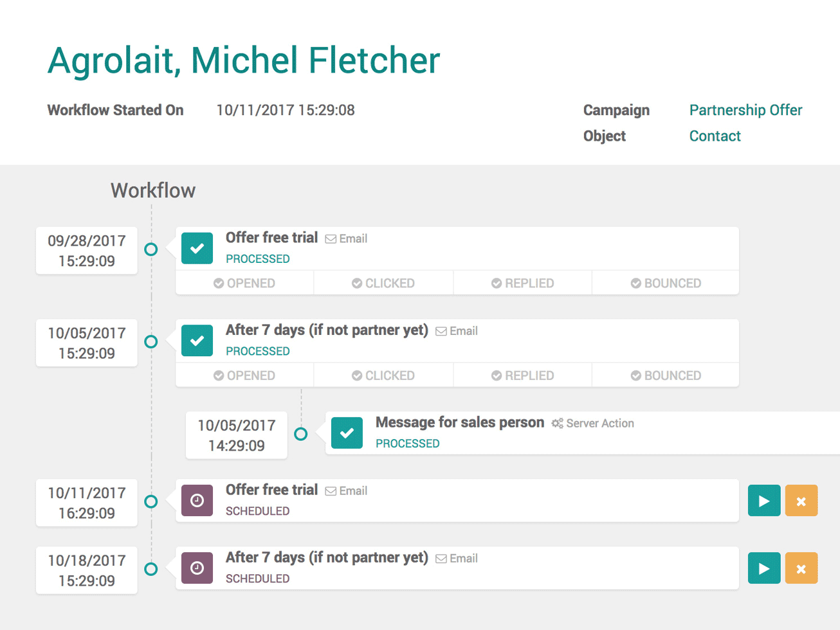The width and height of the screenshot is (840, 630).
Task: Run the scheduled Offer free trial activity now
Action: click(x=763, y=501)
